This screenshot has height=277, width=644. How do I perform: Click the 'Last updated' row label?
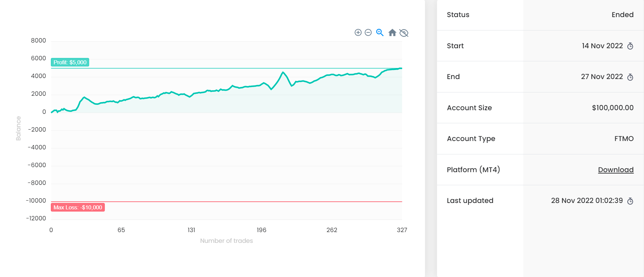470,201
